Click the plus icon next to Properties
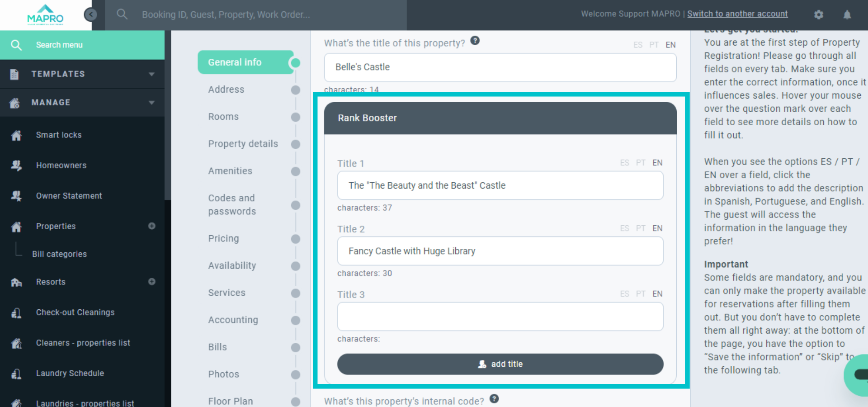 click(152, 226)
